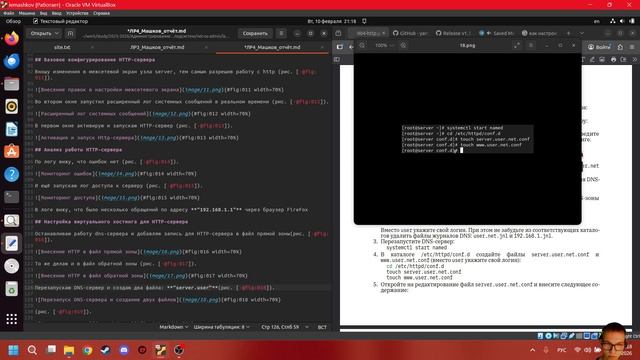Show hidden tray icons chevron

[x=533, y=350]
